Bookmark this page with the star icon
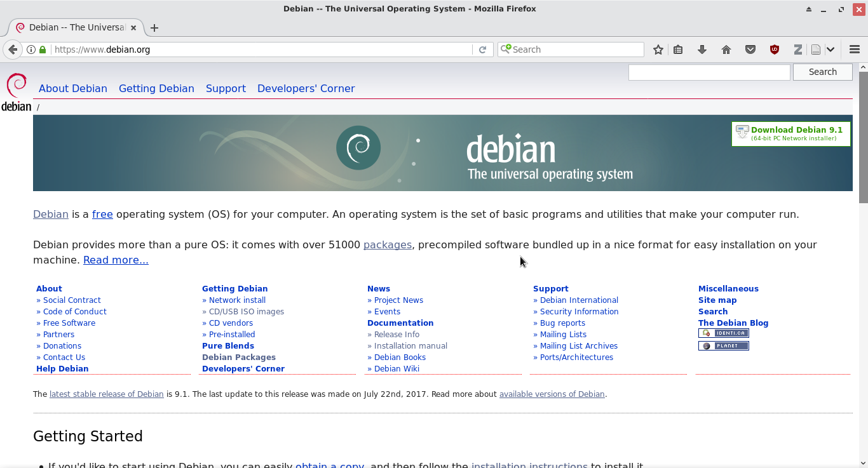This screenshot has width=868, height=468. click(658, 50)
